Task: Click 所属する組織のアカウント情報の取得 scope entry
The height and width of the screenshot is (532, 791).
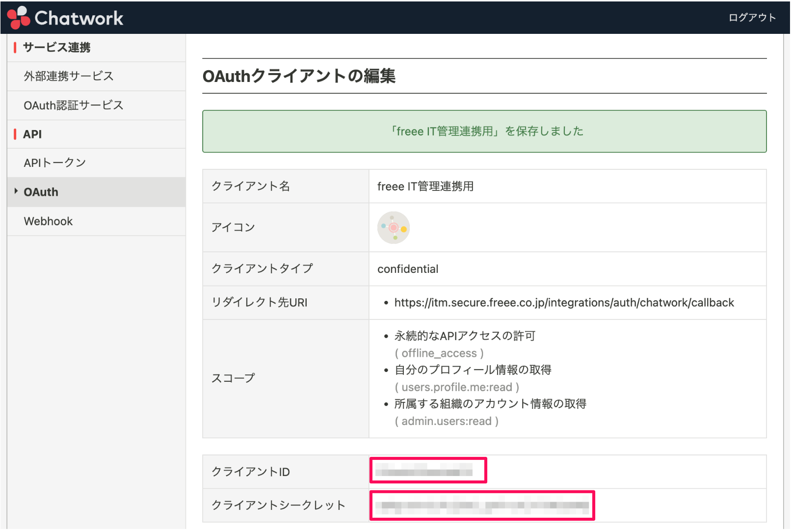Action: (490, 404)
